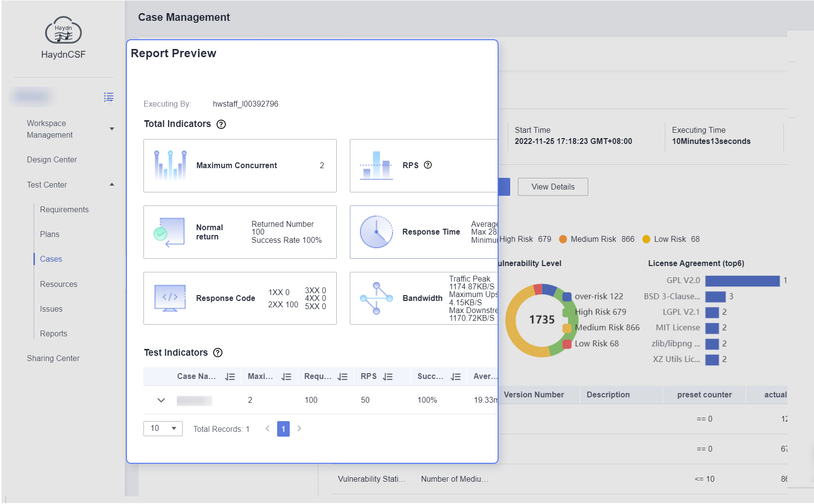Go to previous page arrow
This screenshot has width=814, height=504.
coord(267,428)
